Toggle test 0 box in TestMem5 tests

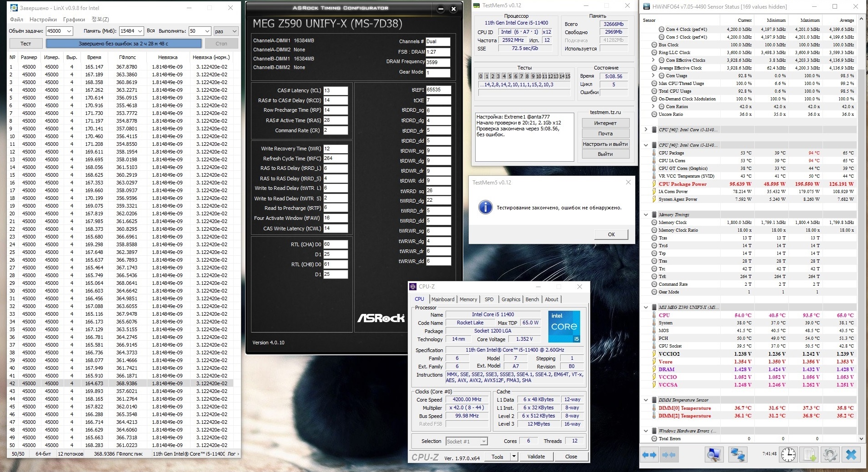coord(481,76)
